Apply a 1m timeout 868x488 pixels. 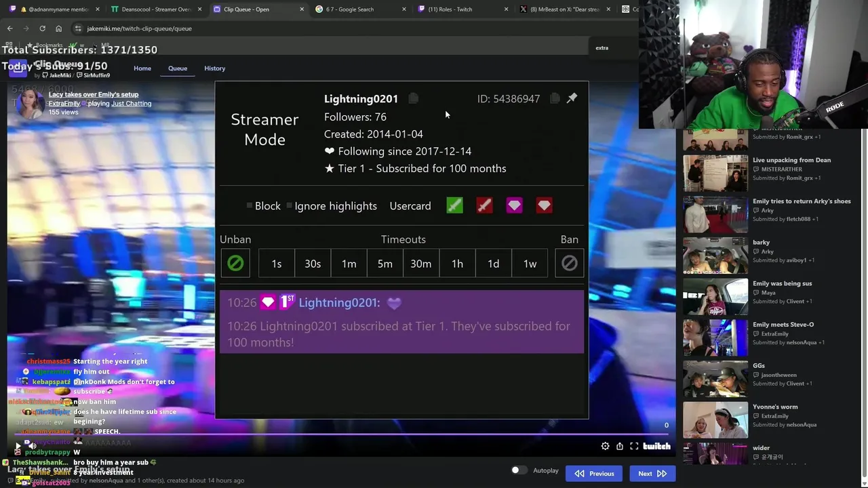point(349,264)
